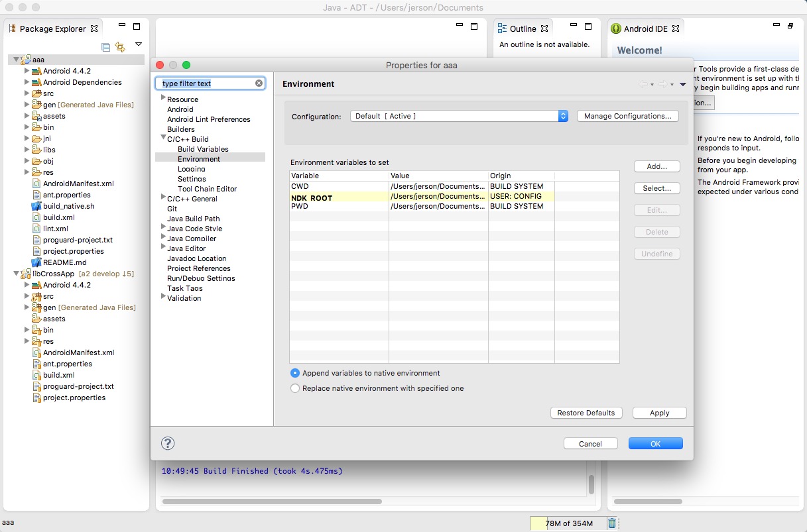Collapse C/C++ Build in properties tree
The image size is (807, 532).
[x=162, y=138]
